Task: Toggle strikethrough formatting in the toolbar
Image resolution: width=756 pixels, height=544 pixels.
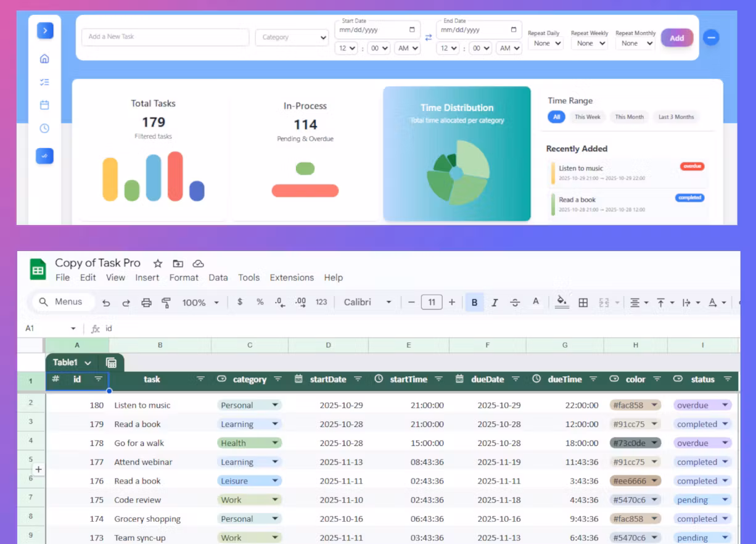Action: (x=515, y=302)
